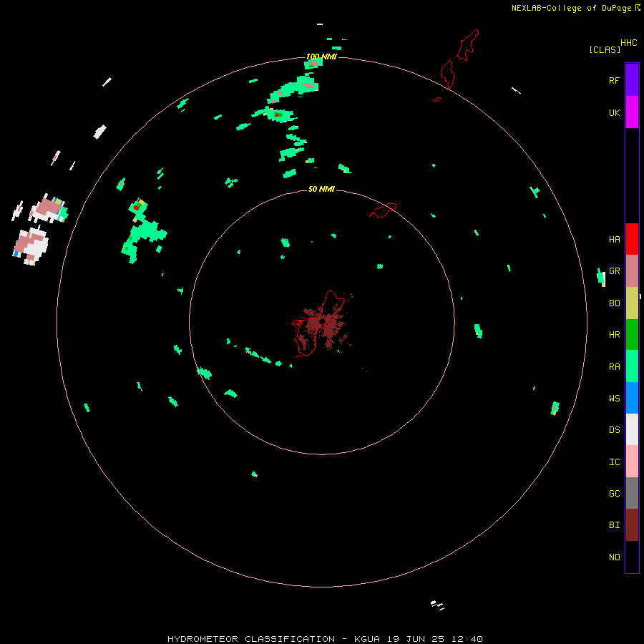Click the ND black legend swatch
The width and height of the screenshot is (644, 644).
(632, 557)
